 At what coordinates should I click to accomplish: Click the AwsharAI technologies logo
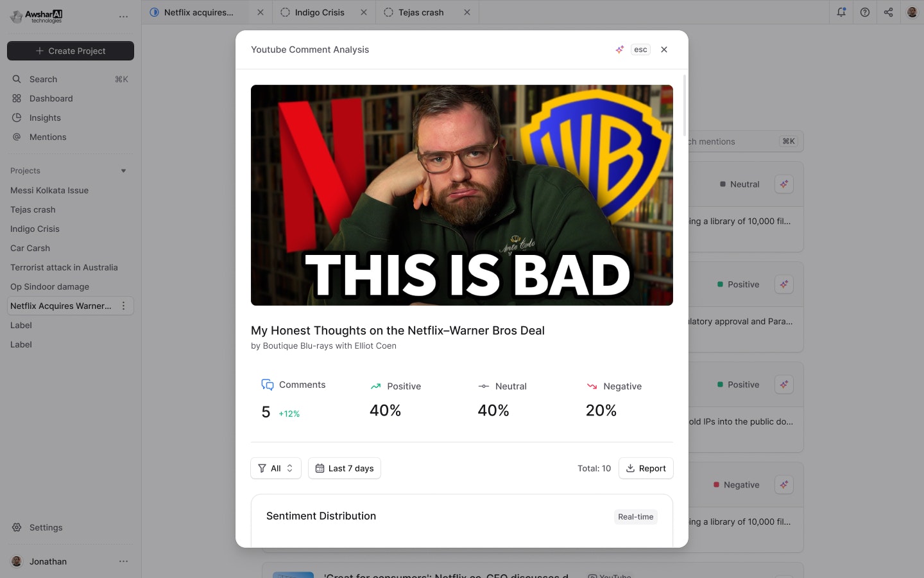pyautogui.click(x=36, y=16)
